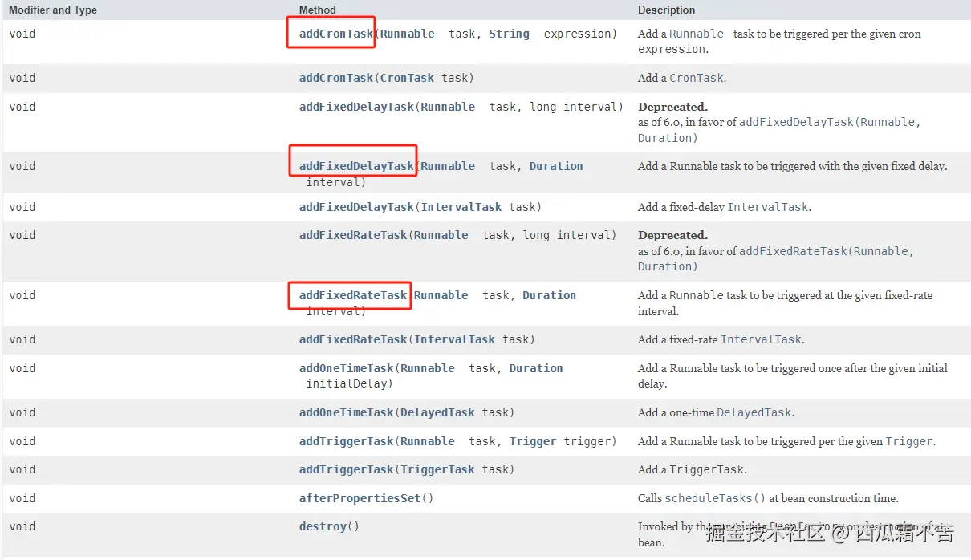Image resolution: width=971 pixels, height=560 pixels.
Task: Click Duration type in addOneTimeTask signature
Action: click(x=536, y=368)
